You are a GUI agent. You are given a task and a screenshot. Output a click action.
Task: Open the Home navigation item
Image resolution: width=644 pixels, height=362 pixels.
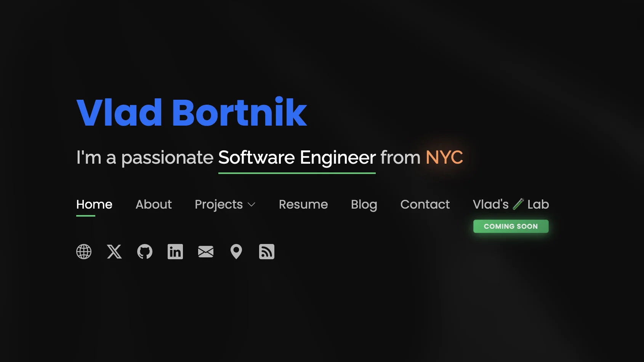click(x=94, y=204)
